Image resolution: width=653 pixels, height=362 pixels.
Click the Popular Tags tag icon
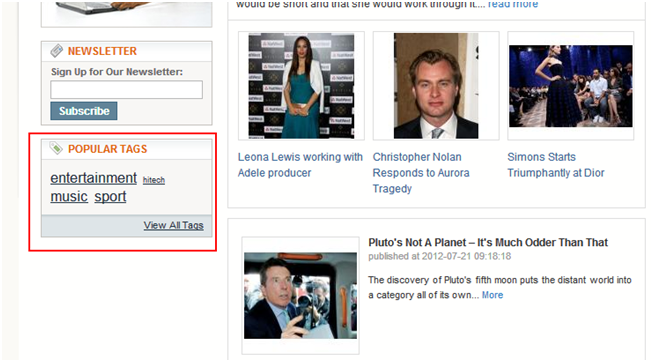click(56, 148)
